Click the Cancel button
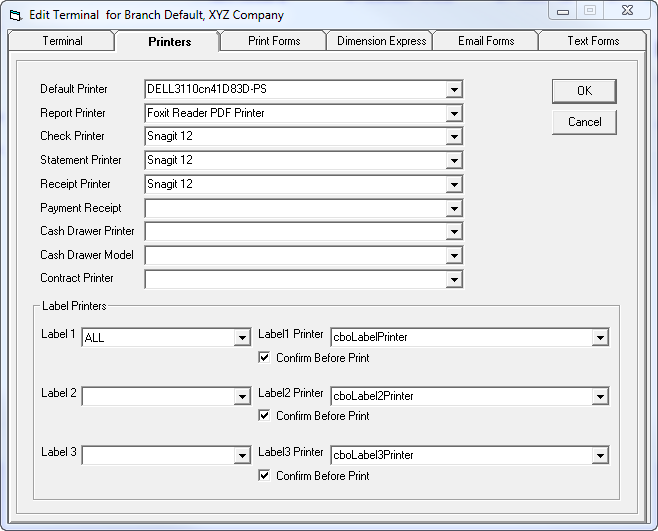 584,122
